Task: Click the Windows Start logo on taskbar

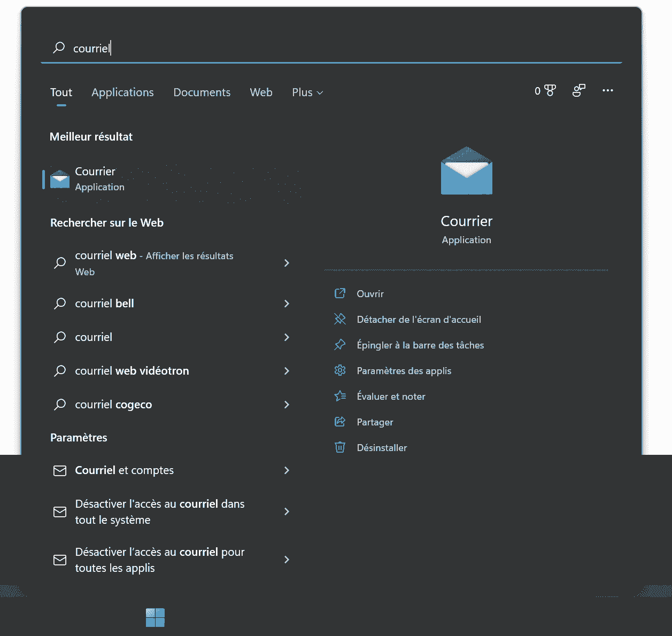Action: 155,617
